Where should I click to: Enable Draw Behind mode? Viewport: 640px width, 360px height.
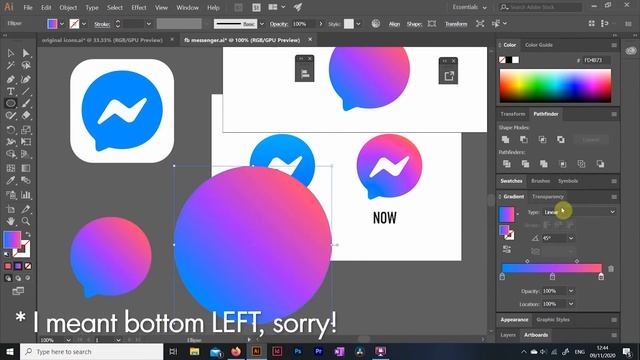pos(18,278)
